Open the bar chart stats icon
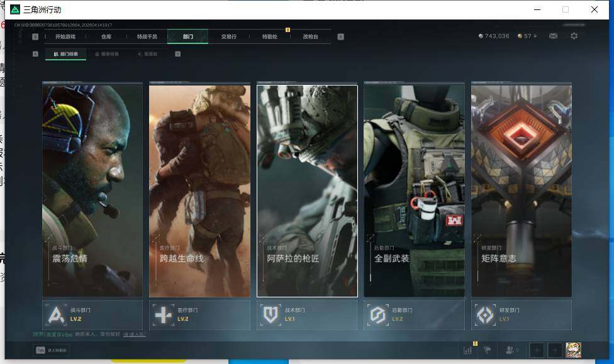The width and height of the screenshot is (614, 364). pos(467,350)
